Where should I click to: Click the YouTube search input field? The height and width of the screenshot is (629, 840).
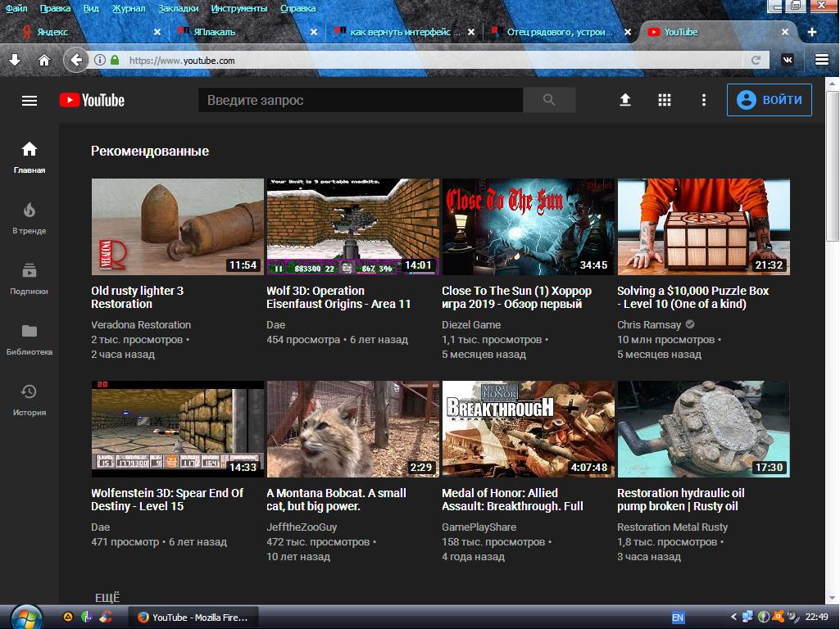[x=361, y=100]
